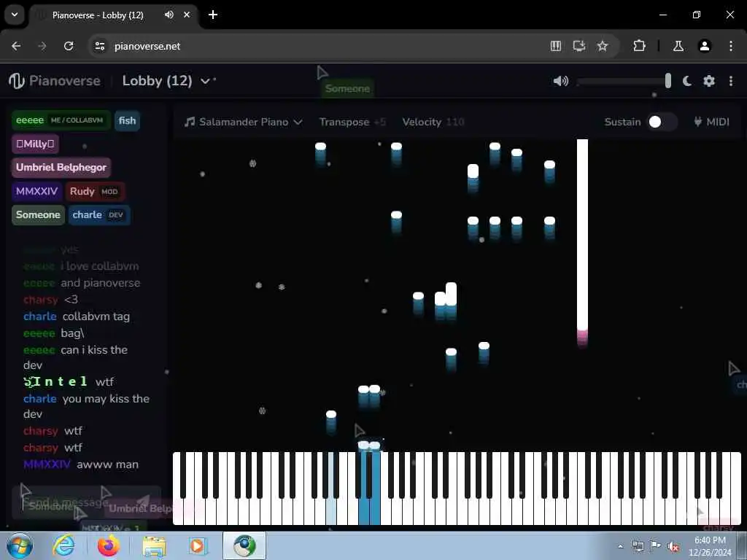Select user Someone tag
This screenshot has height=560, width=747.
point(38,215)
